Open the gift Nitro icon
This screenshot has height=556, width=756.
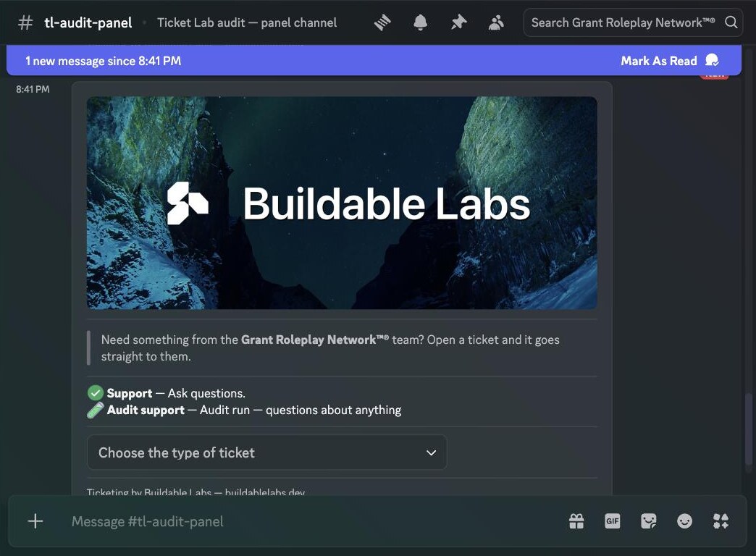pos(576,521)
